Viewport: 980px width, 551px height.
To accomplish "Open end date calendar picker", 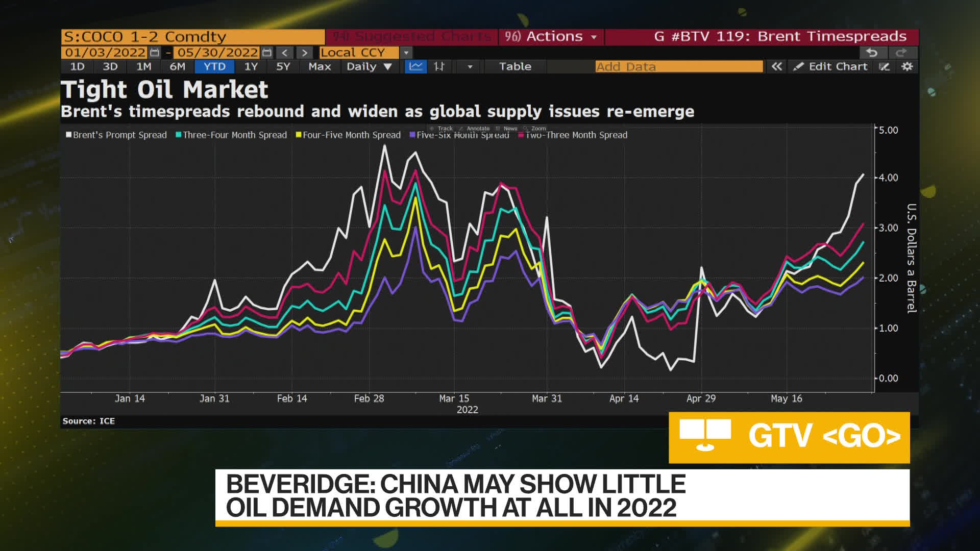I will (x=266, y=53).
